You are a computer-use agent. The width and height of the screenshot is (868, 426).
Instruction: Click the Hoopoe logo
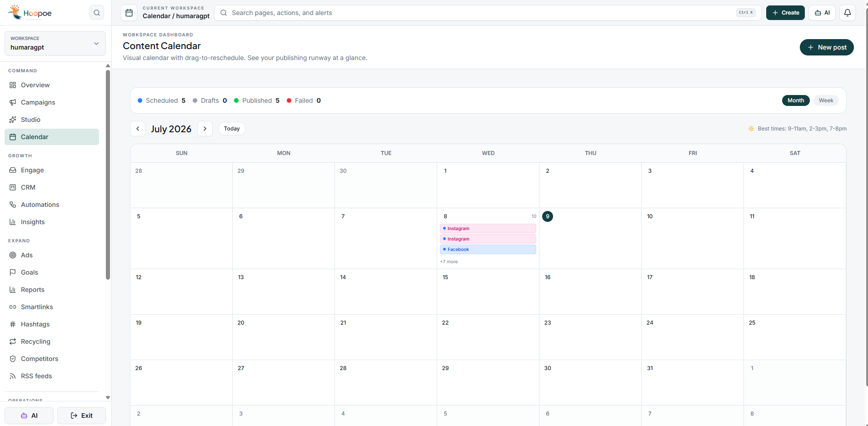pos(30,13)
